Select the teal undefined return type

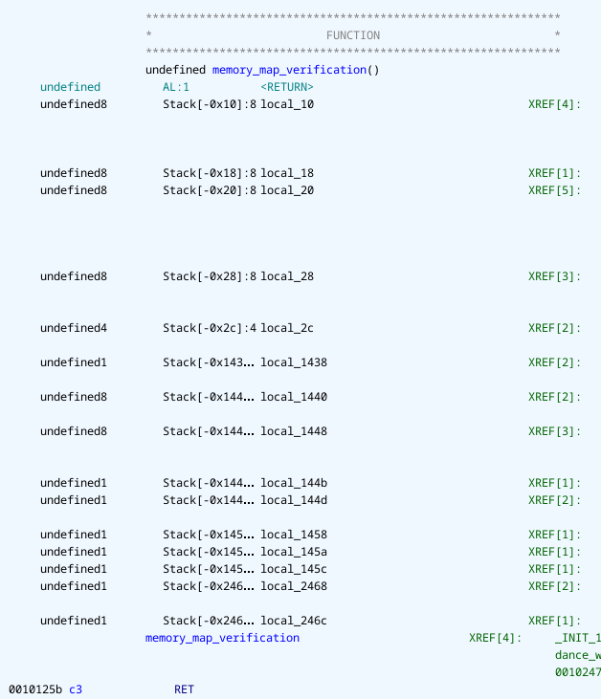click(x=70, y=87)
